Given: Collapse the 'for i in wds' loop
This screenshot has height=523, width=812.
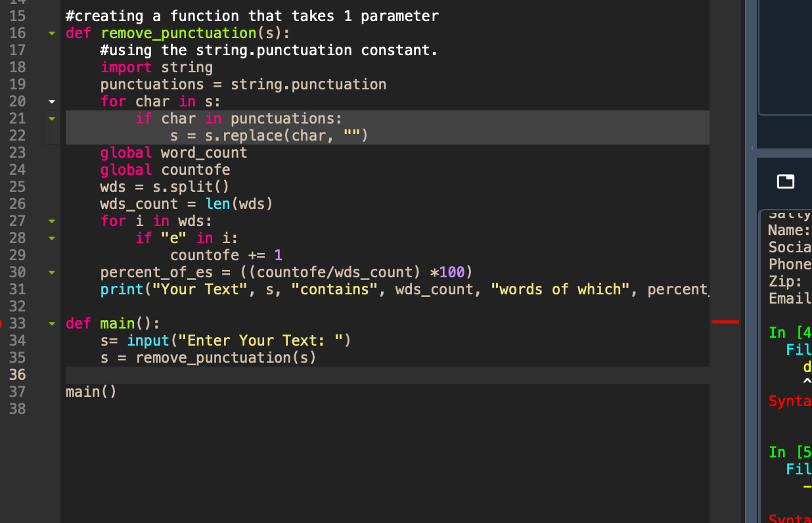Looking at the screenshot, I should (x=51, y=221).
